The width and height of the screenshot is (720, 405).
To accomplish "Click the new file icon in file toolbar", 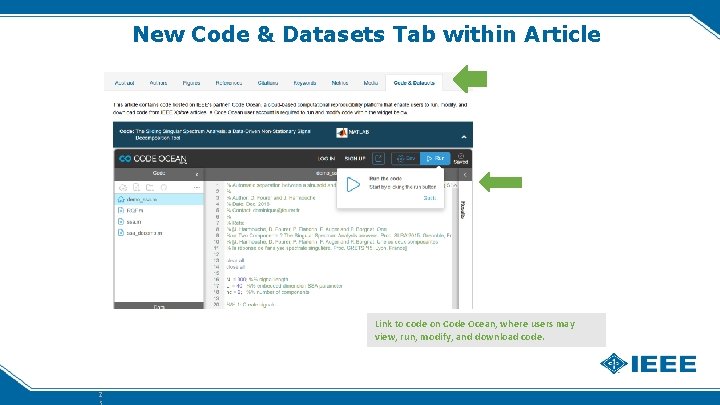I will [136, 187].
